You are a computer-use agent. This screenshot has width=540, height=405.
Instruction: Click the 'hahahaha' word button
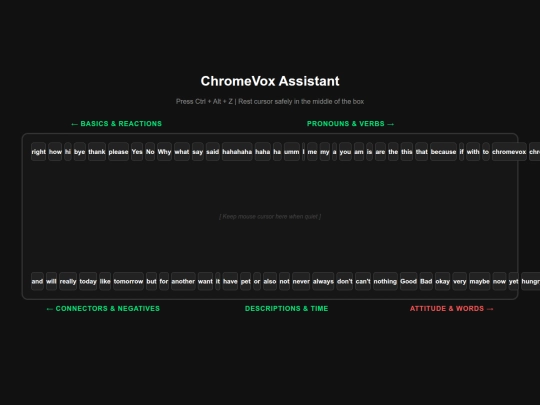pos(237,152)
